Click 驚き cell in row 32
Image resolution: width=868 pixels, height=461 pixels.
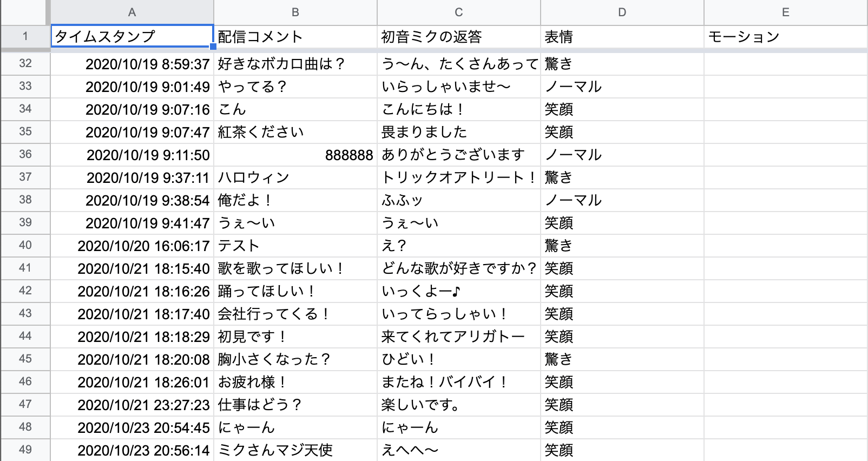(x=622, y=64)
